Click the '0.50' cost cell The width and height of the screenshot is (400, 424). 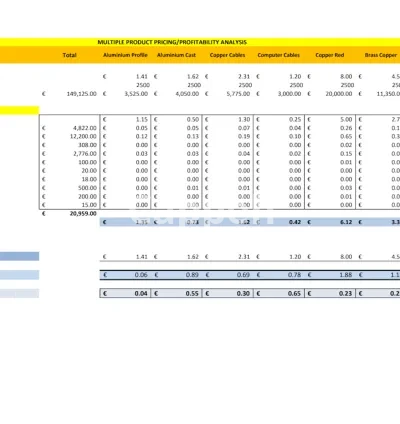coord(193,119)
